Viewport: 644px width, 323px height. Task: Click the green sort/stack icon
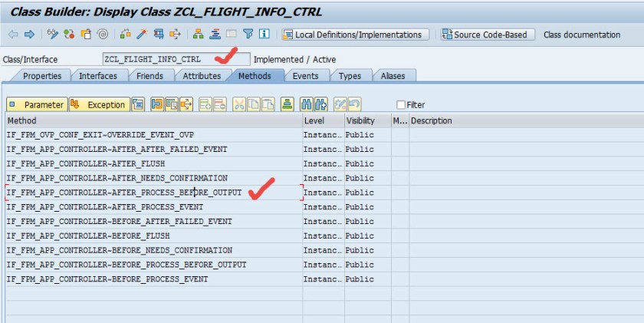click(x=287, y=105)
